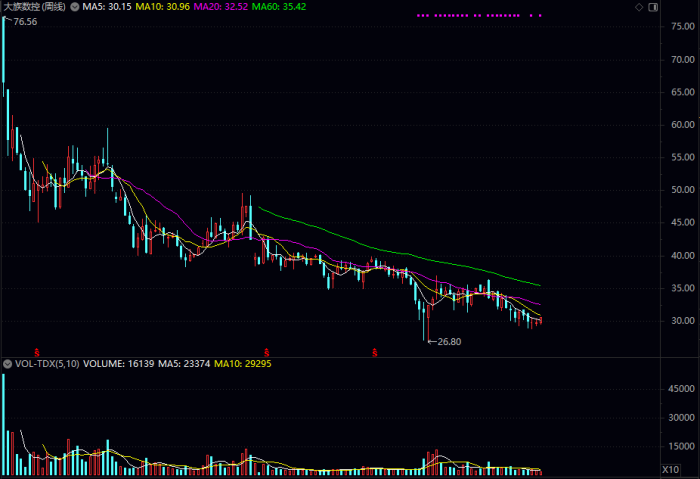This screenshot has height=479, width=700.
Task: Click the first red event marker on left
Action: tap(37, 351)
